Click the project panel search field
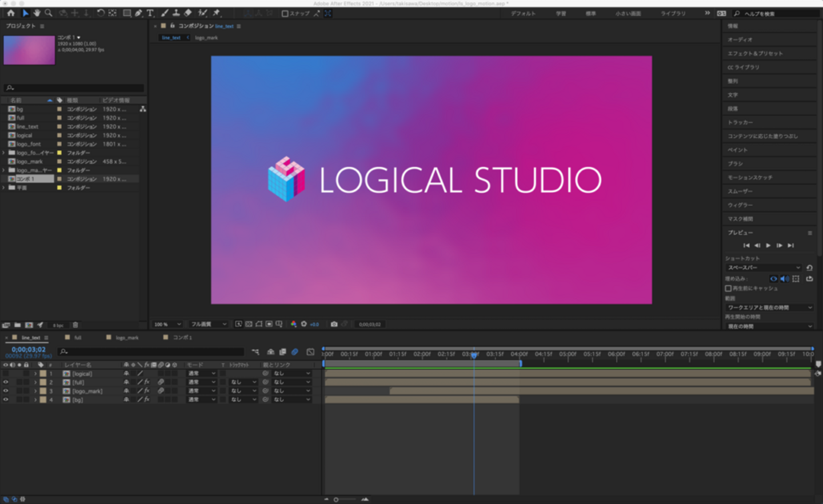The height and width of the screenshot is (504, 823). click(x=74, y=88)
